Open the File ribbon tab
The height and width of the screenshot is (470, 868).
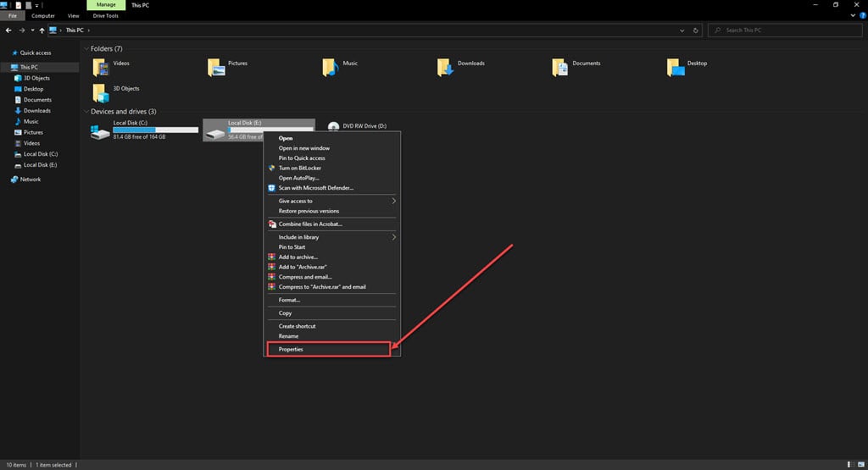point(12,16)
